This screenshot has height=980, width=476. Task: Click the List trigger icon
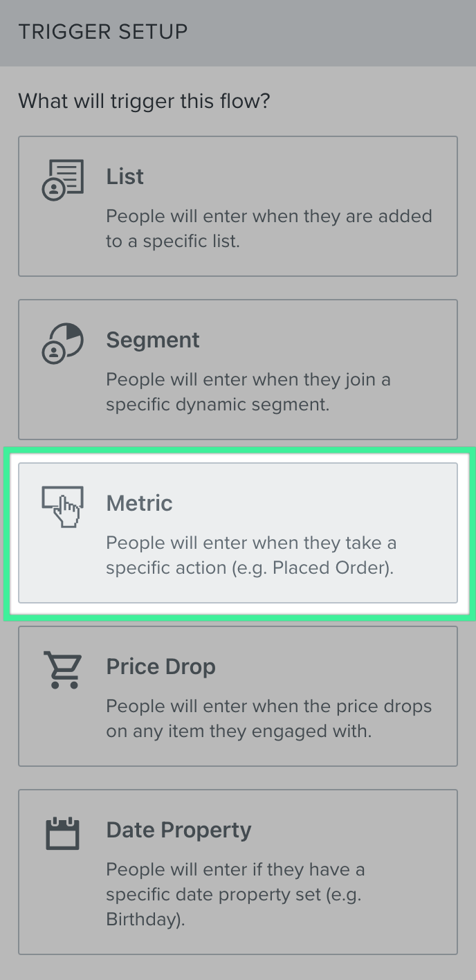tap(62, 180)
